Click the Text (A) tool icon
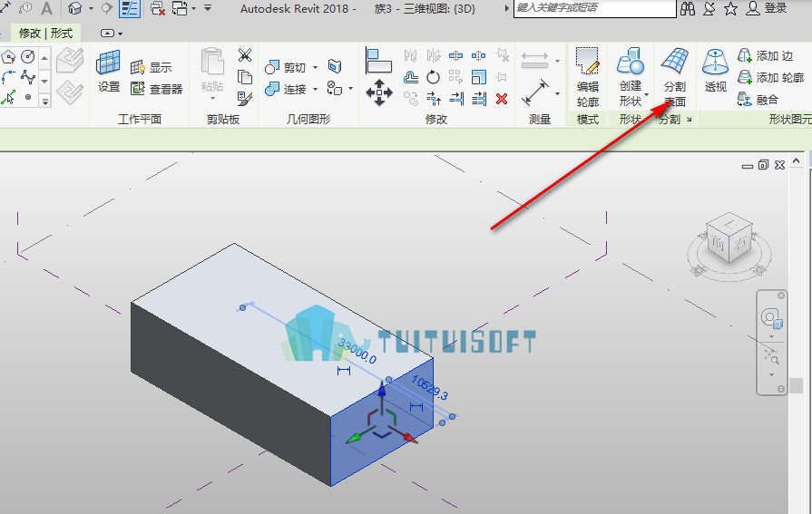Viewport: 812px width, 514px height. click(x=46, y=8)
